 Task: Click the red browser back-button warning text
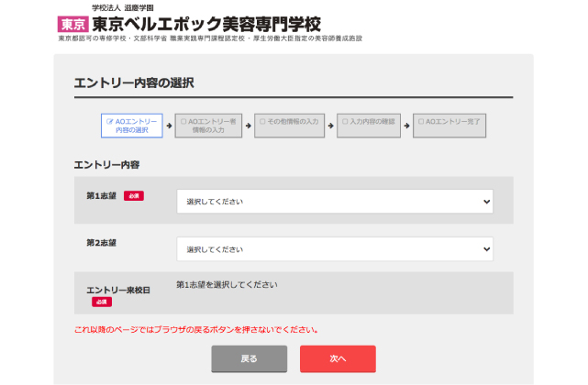pyautogui.click(x=196, y=330)
